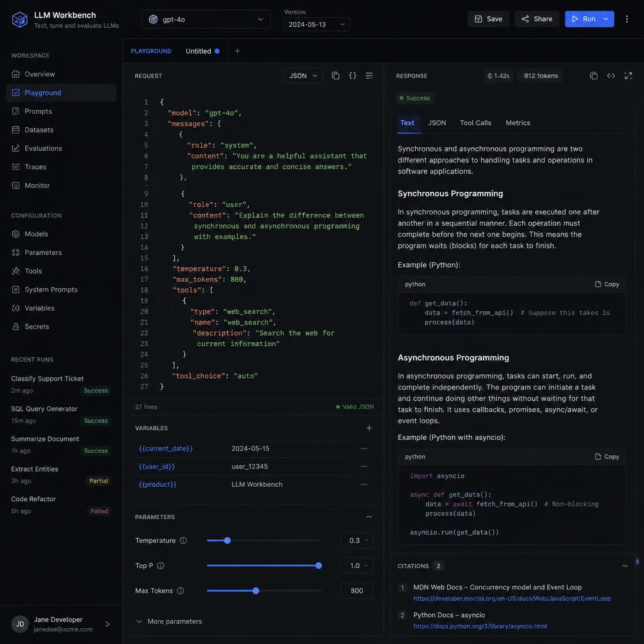Open Temperature value stepper dropdown
This screenshot has width=644, height=644.
click(367, 540)
